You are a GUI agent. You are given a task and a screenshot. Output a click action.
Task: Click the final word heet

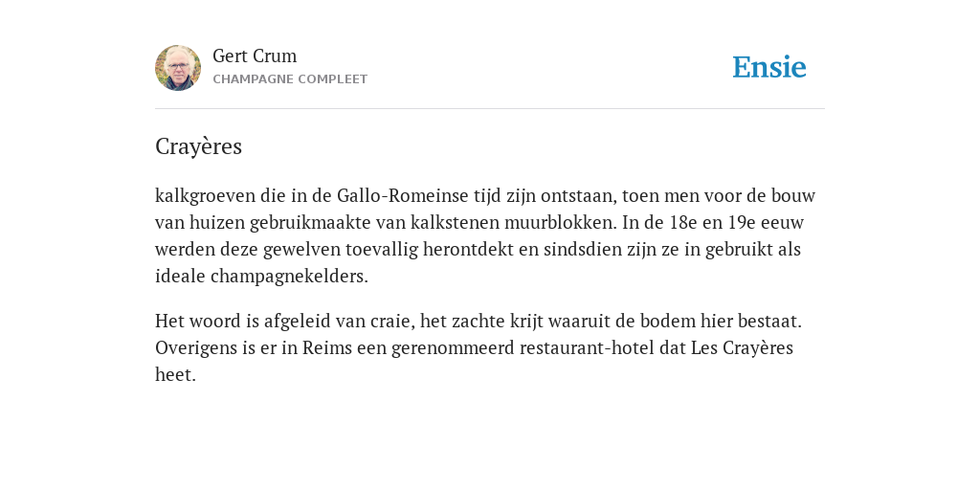click(x=176, y=375)
